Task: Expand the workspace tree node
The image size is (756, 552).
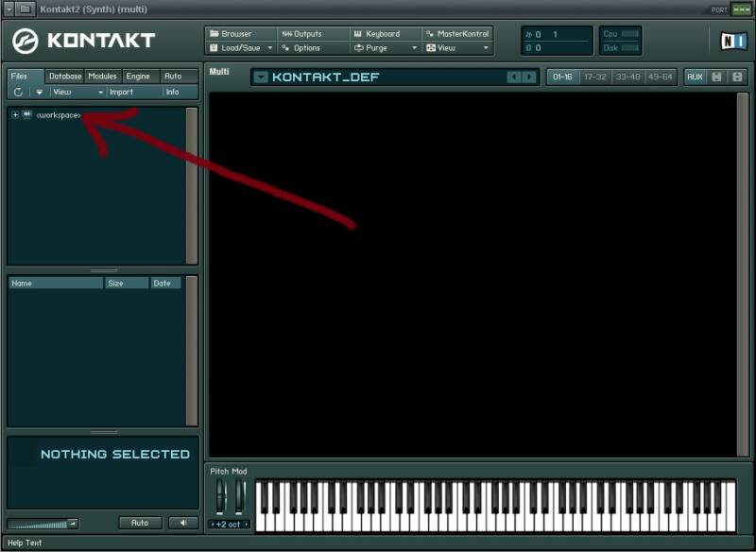Action: [x=15, y=114]
